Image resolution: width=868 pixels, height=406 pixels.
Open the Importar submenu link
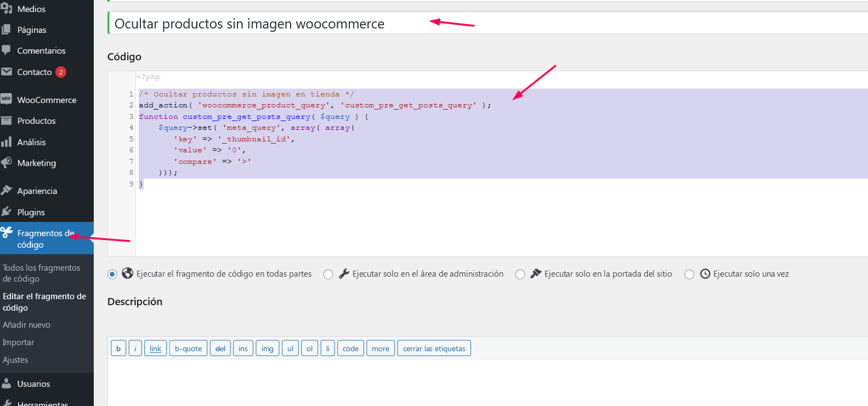pyautogui.click(x=18, y=342)
